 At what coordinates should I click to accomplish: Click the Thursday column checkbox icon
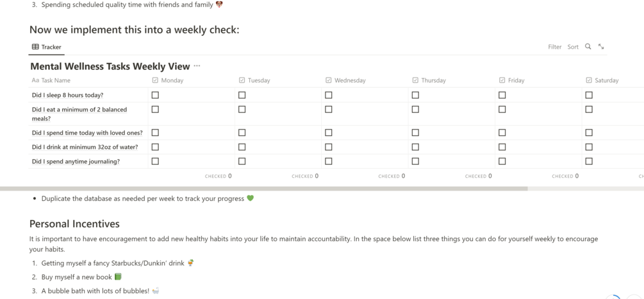[x=415, y=80]
